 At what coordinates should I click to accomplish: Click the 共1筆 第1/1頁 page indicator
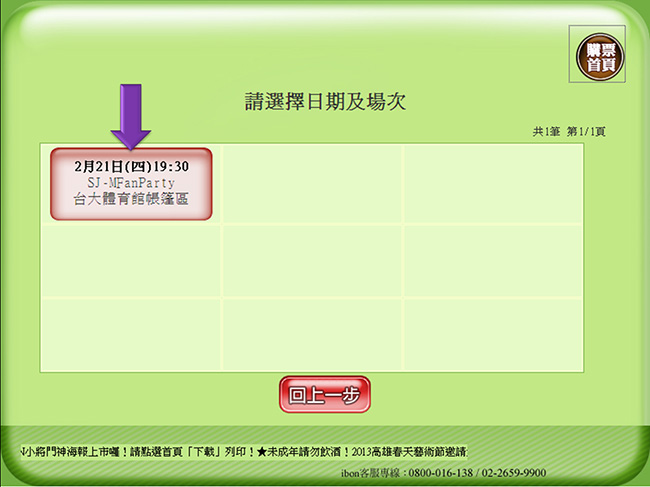click(x=569, y=132)
